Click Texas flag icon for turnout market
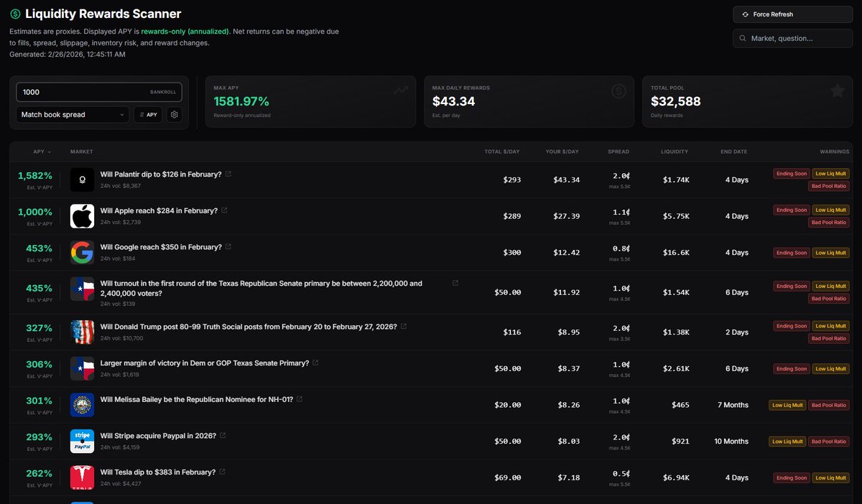Viewport: 862px width, 504px height. click(82, 289)
